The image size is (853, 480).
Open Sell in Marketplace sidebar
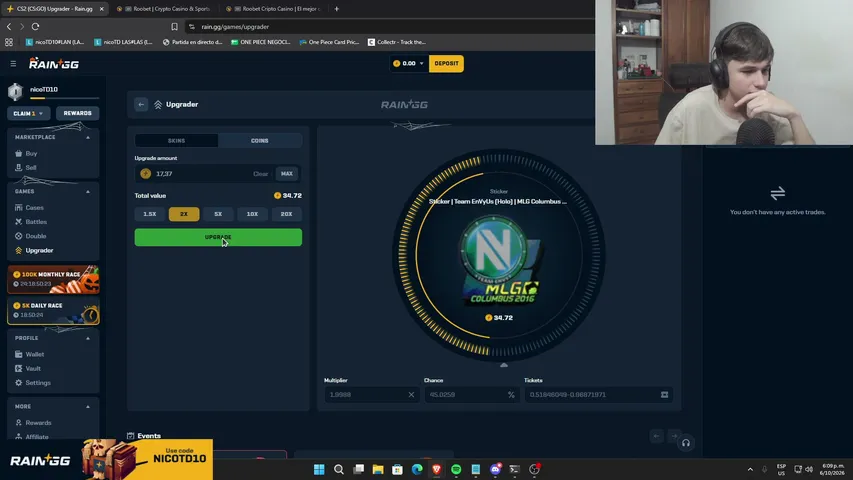point(30,168)
